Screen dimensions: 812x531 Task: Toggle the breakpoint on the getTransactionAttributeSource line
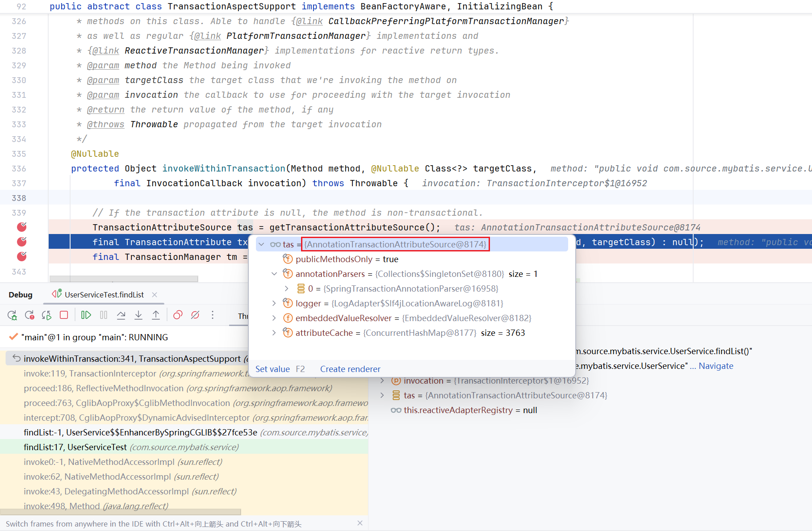click(21, 227)
